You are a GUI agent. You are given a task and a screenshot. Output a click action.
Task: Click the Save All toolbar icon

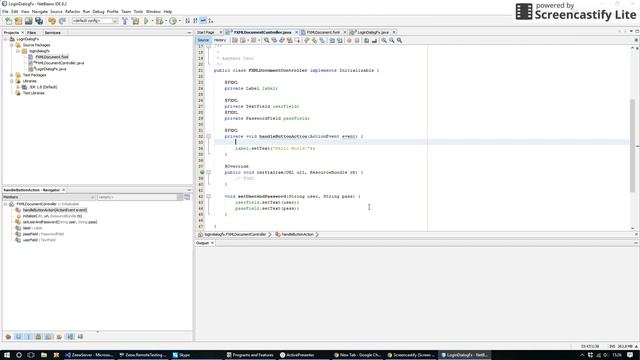39,21
